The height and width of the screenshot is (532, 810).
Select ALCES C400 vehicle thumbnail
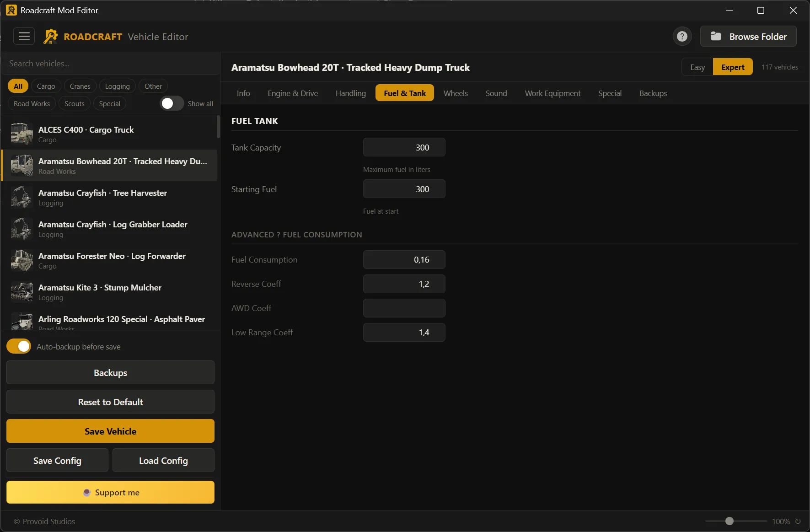[21, 134]
